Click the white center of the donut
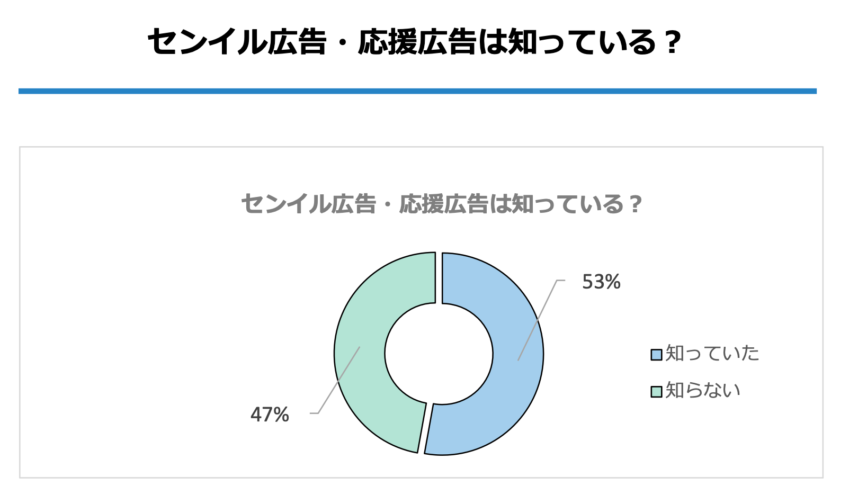 pyautogui.click(x=439, y=354)
